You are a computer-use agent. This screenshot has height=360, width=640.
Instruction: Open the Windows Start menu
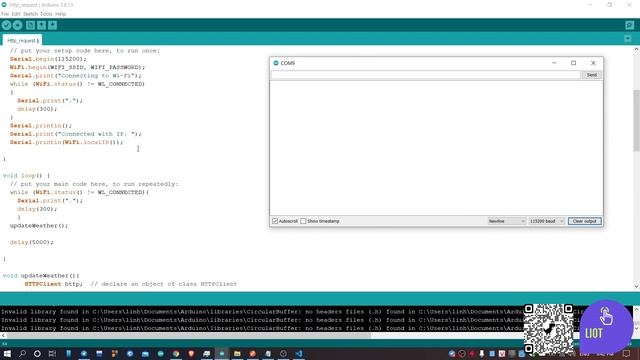click(x=7, y=353)
